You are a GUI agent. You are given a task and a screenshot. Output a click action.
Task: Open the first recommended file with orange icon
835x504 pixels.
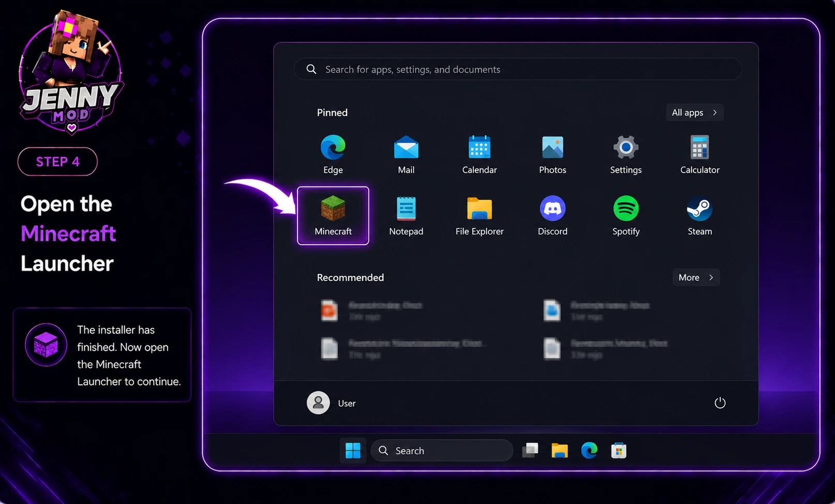click(x=372, y=311)
